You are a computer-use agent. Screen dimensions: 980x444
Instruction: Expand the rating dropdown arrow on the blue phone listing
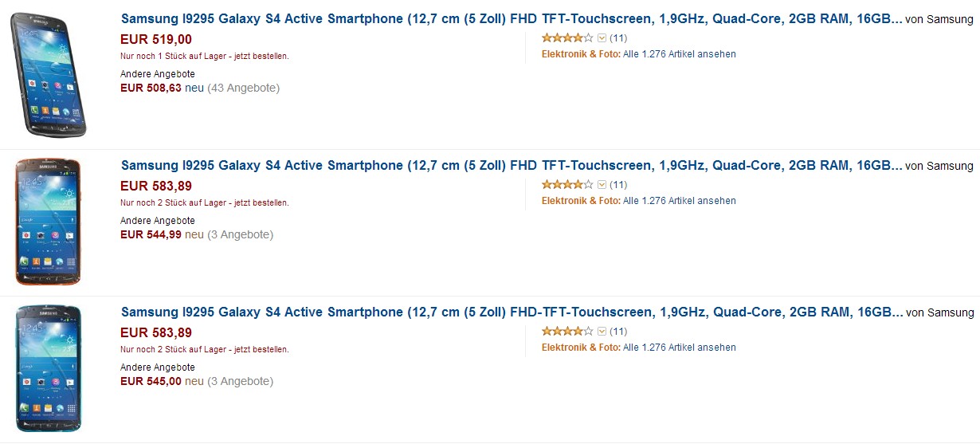pyautogui.click(x=602, y=331)
